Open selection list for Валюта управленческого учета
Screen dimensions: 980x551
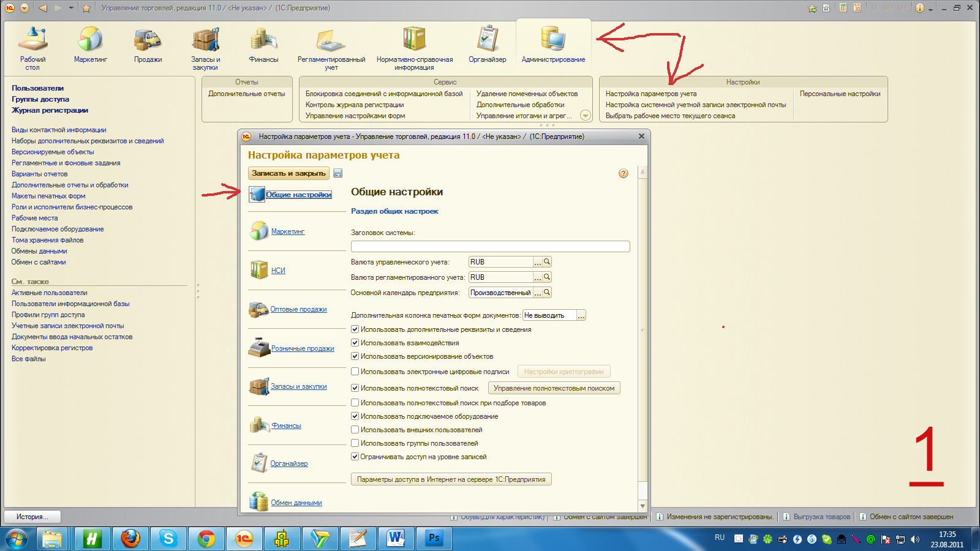pyautogui.click(x=538, y=262)
